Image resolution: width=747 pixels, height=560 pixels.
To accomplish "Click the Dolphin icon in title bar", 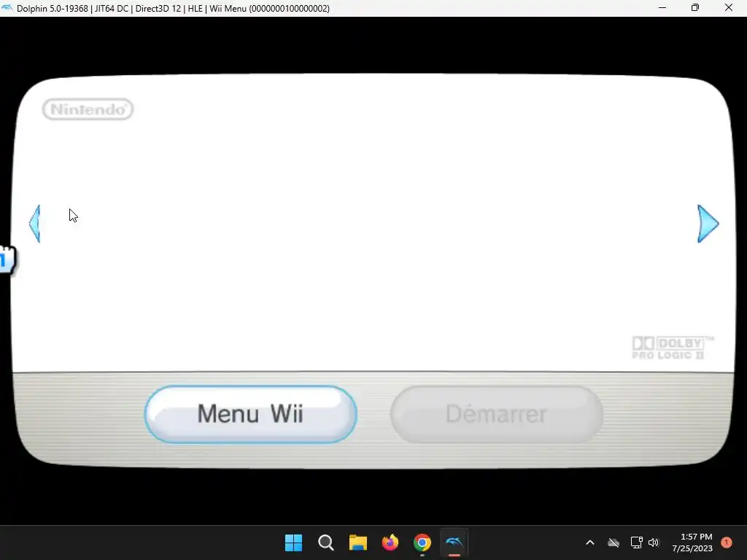I will 7,8.
